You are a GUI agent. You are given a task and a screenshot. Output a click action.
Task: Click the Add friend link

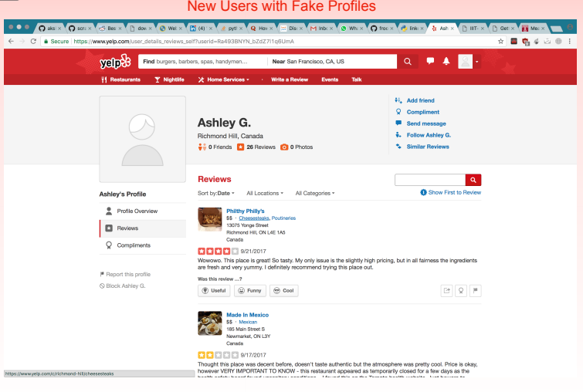click(420, 100)
